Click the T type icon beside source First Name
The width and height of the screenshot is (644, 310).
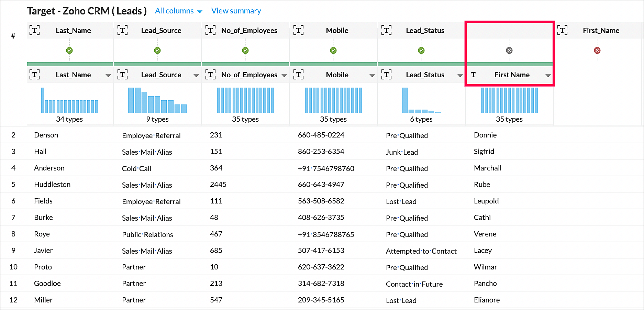click(473, 75)
